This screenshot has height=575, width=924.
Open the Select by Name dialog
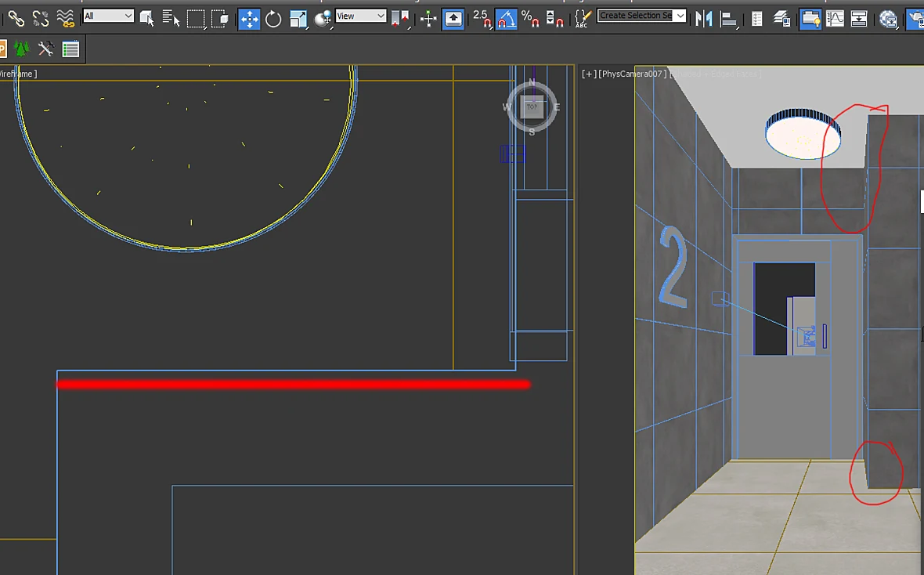click(x=171, y=19)
